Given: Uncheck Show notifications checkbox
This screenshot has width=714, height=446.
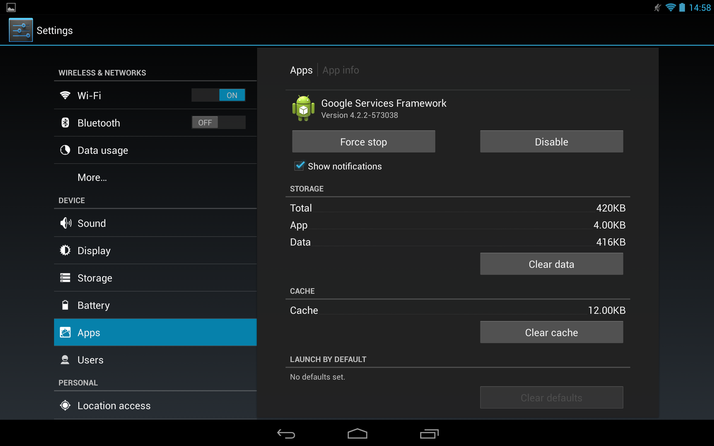Looking at the screenshot, I should coord(299,166).
